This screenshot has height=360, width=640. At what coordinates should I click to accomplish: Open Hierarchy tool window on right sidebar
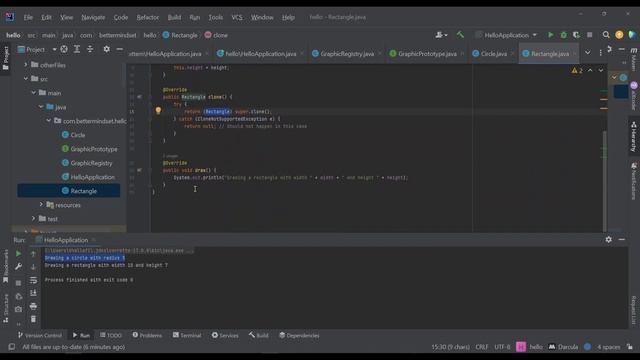click(633, 136)
